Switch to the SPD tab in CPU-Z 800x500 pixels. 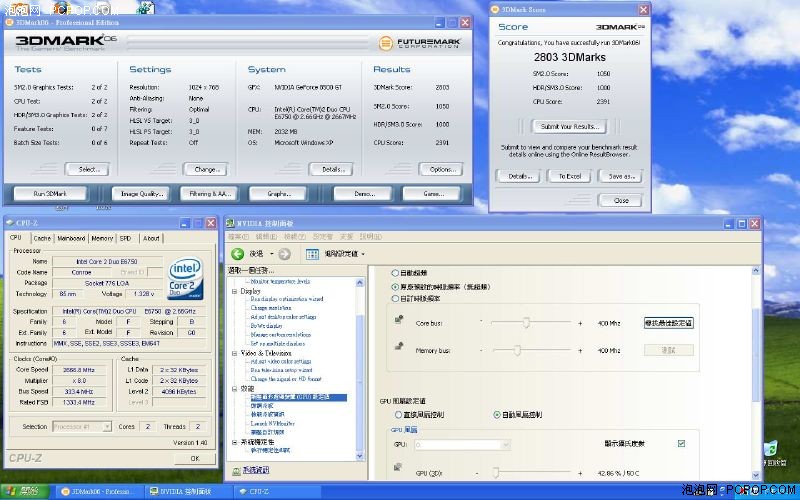[126, 238]
